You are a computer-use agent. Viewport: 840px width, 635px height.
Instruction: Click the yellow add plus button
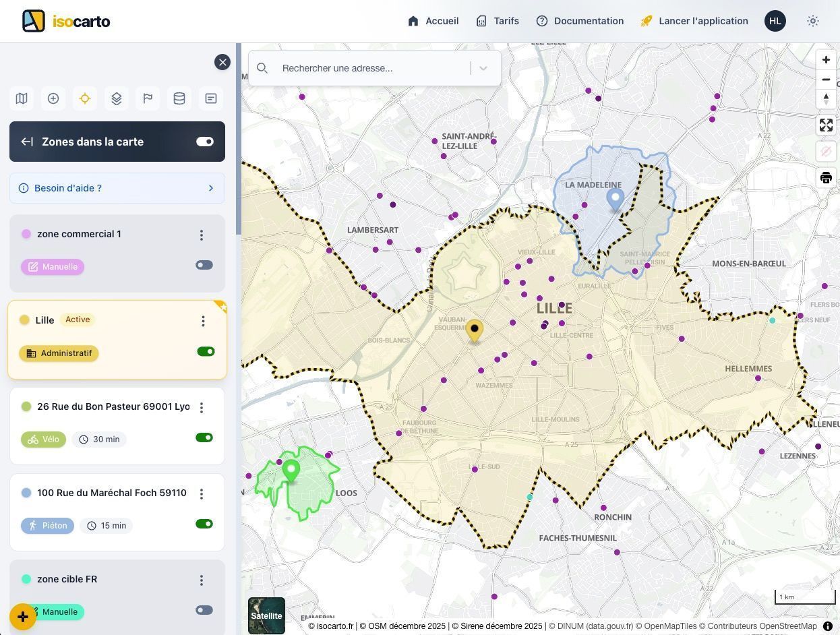[23, 617]
